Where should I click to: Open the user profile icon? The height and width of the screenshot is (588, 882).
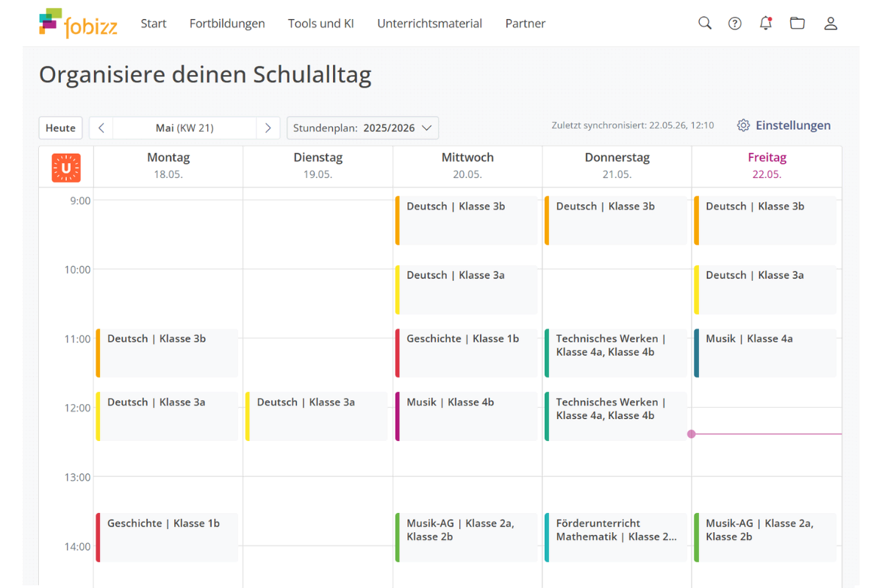pyautogui.click(x=831, y=23)
